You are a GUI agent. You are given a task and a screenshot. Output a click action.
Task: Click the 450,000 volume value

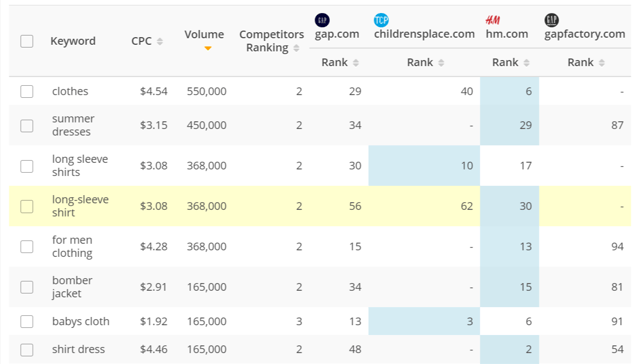(x=207, y=125)
